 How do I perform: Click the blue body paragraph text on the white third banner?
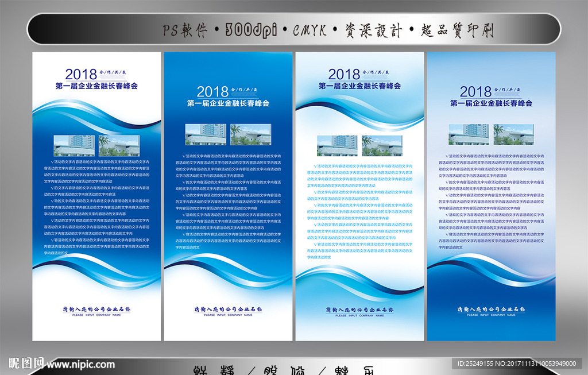(x=360, y=211)
